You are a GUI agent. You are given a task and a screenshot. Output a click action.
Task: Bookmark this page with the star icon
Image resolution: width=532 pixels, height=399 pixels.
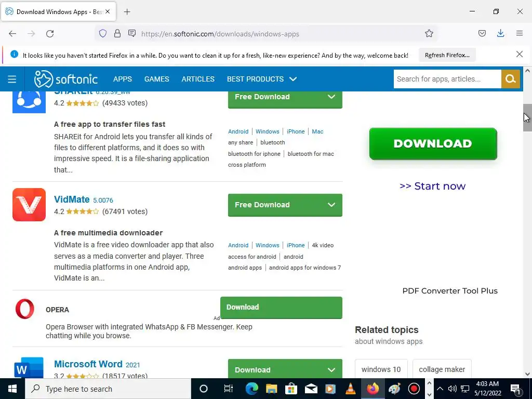(429, 33)
